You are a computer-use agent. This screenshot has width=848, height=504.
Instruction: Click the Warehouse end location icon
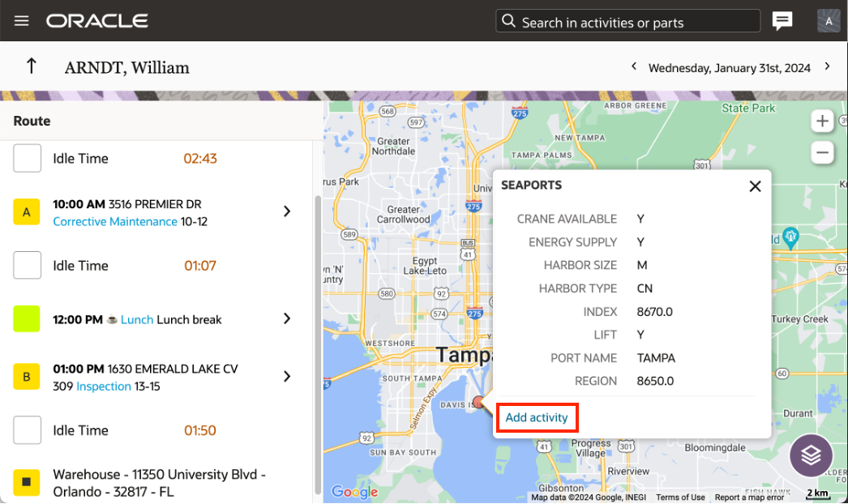[x=27, y=482]
